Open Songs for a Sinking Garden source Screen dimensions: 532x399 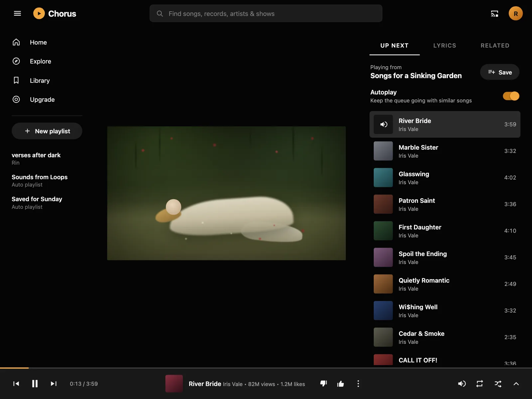pyautogui.click(x=416, y=76)
